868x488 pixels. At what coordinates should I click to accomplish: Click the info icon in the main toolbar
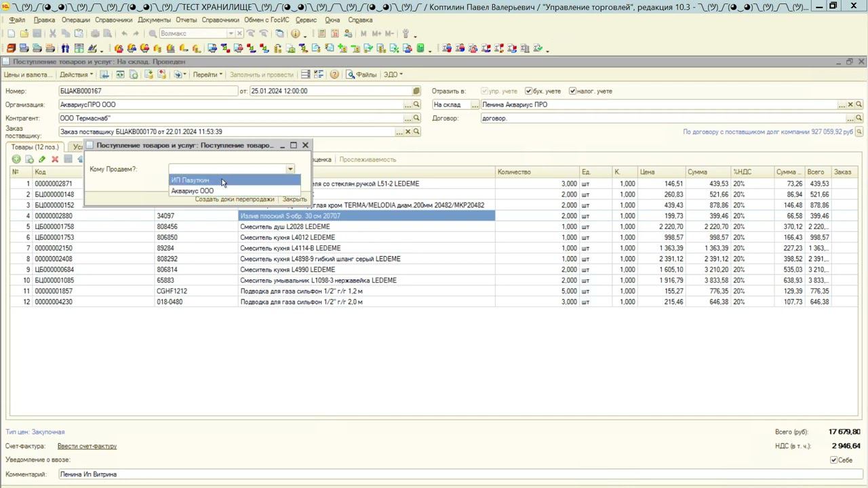[x=296, y=34]
